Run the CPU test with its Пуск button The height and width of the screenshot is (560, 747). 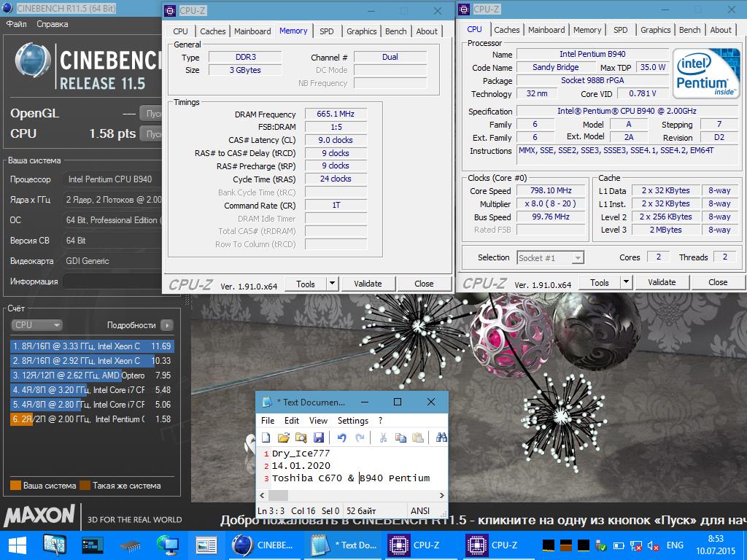152,134
